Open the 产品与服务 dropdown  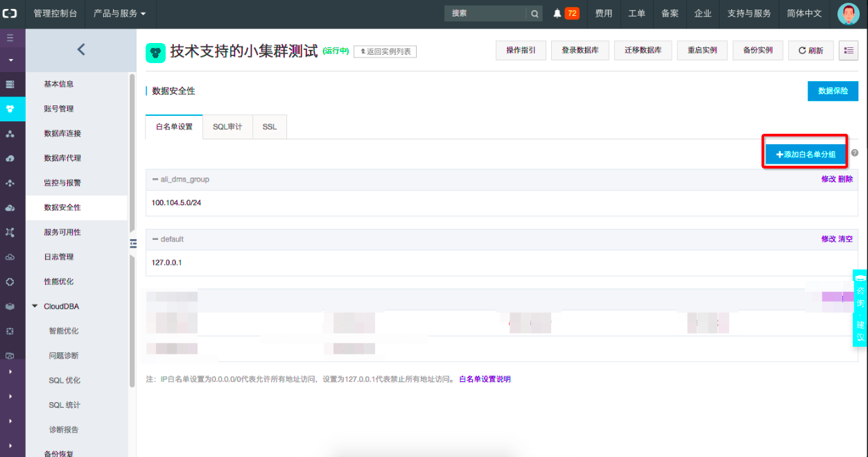click(120, 13)
